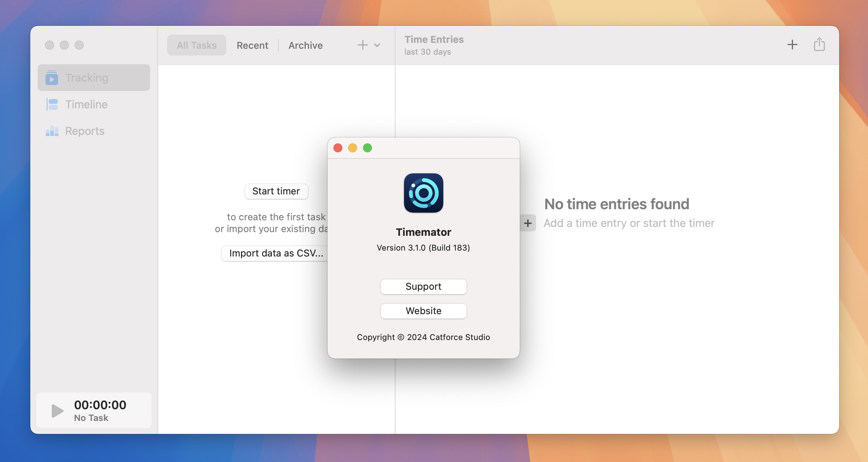Open the Reports sidebar section
Image resolution: width=868 pixels, height=462 pixels.
coord(94,131)
